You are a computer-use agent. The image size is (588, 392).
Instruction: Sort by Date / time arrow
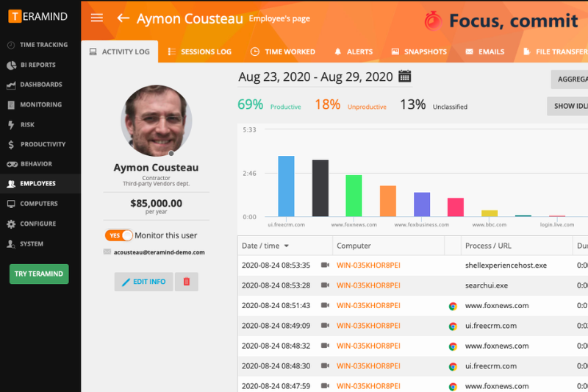click(287, 246)
